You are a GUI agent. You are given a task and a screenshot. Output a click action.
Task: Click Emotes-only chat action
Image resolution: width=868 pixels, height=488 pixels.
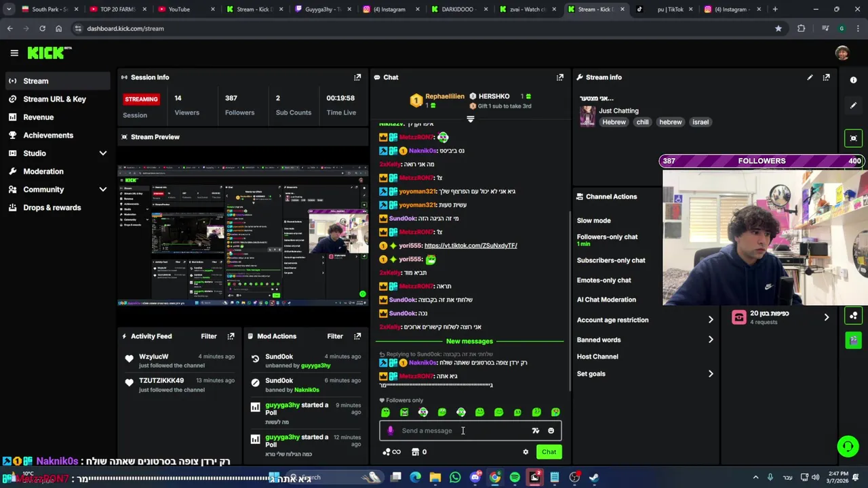pos(604,280)
